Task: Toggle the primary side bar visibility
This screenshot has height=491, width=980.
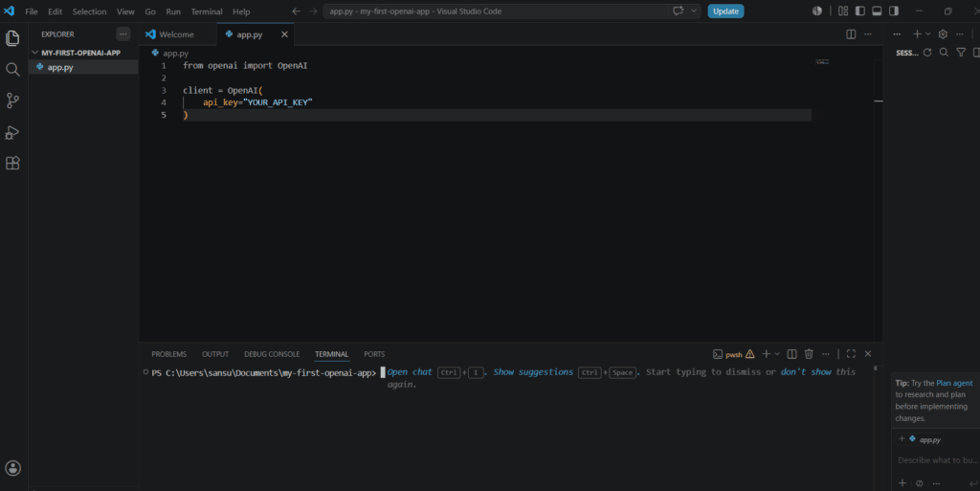Action: 860,11
